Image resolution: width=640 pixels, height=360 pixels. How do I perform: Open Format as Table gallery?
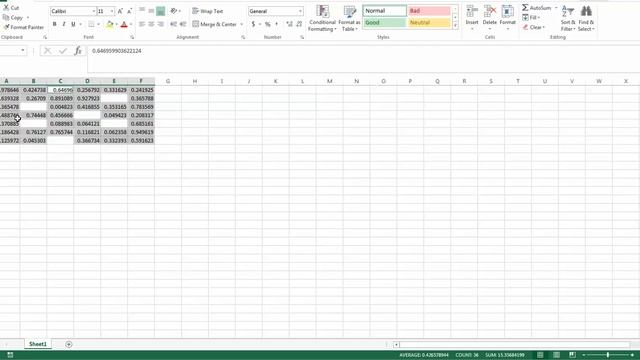[x=349, y=18]
